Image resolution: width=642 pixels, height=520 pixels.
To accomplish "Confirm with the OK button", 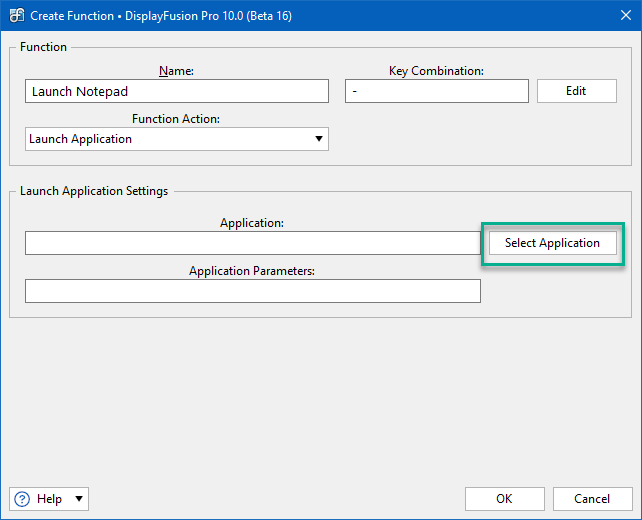I will (x=504, y=499).
